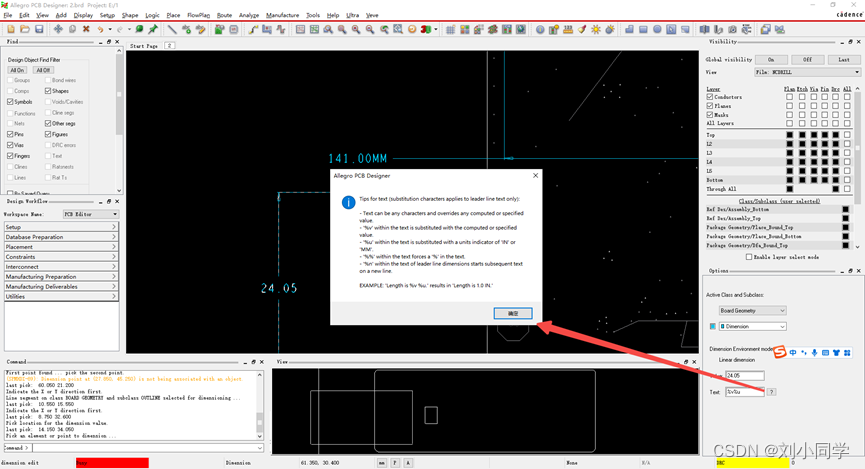Toggle the Fingers checkbox

(10, 156)
